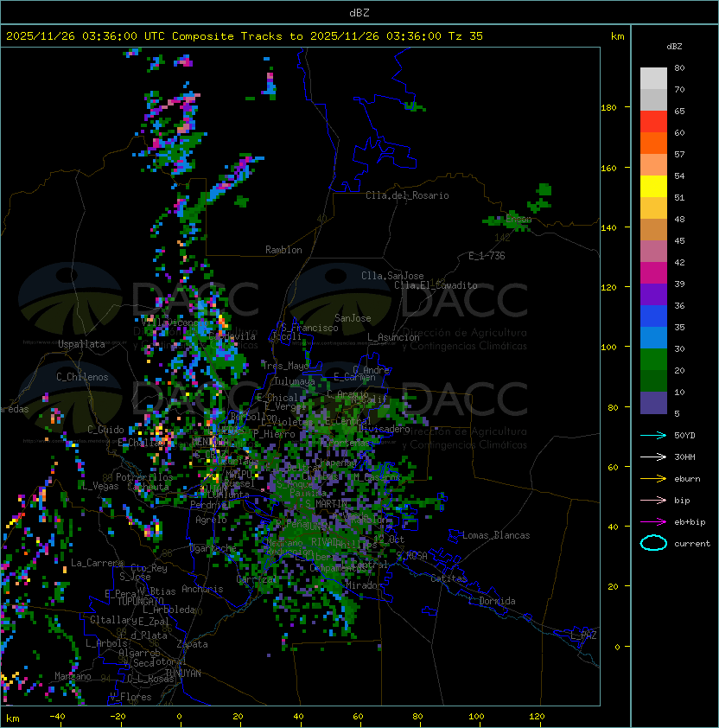The image size is (719, 728).
Task: Click the yellow eburn arrow in legend
Action: (x=653, y=479)
